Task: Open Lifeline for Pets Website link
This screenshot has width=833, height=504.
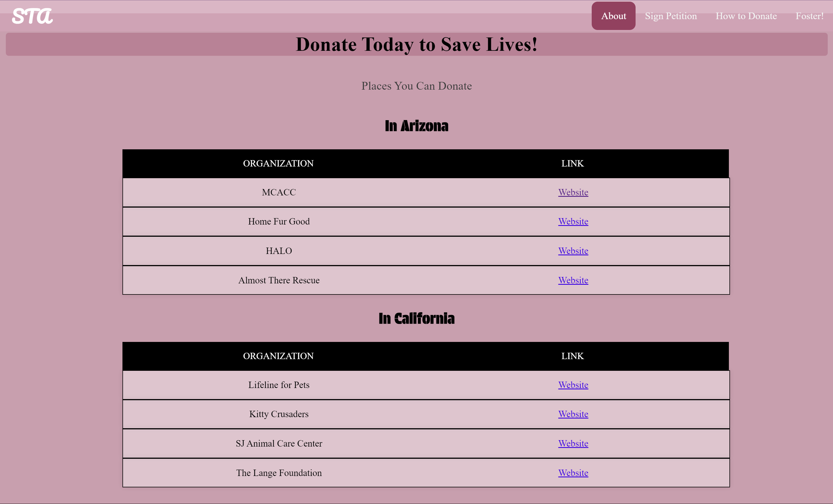Action: [x=573, y=385]
